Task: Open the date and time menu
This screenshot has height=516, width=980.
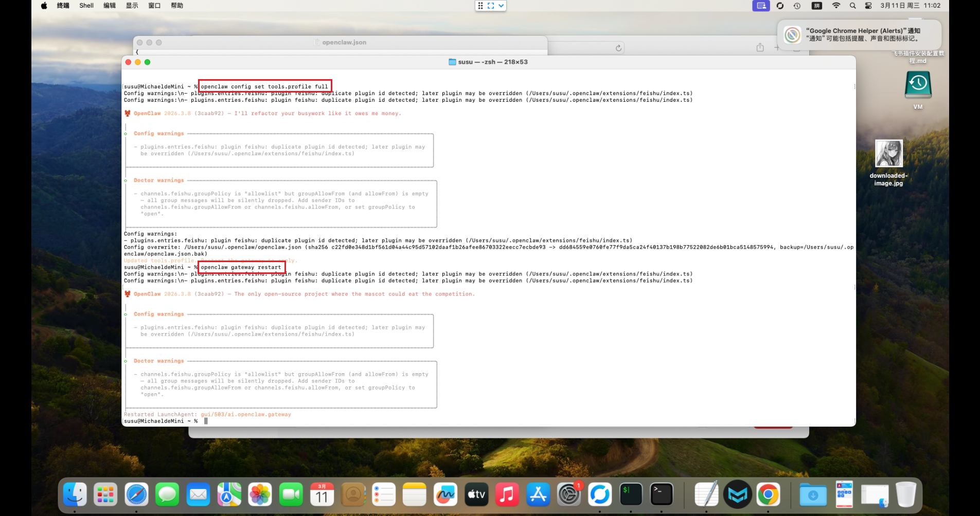Action: [910, 6]
